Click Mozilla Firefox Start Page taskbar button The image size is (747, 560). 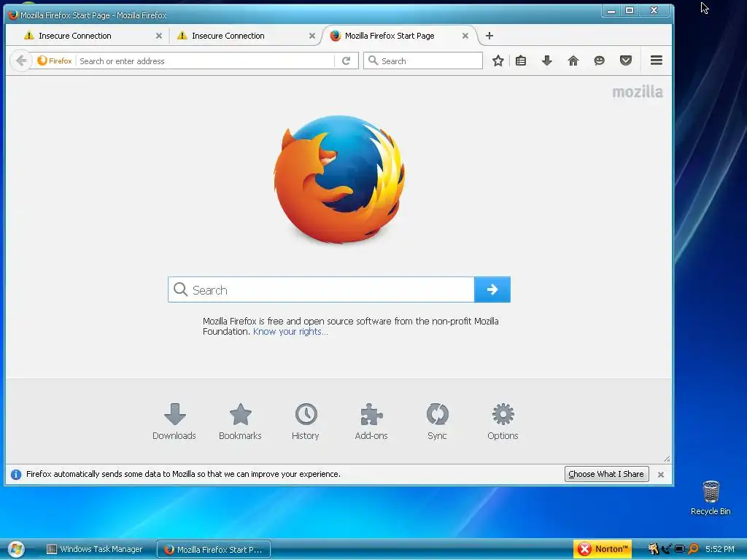click(x=214, y=549)
